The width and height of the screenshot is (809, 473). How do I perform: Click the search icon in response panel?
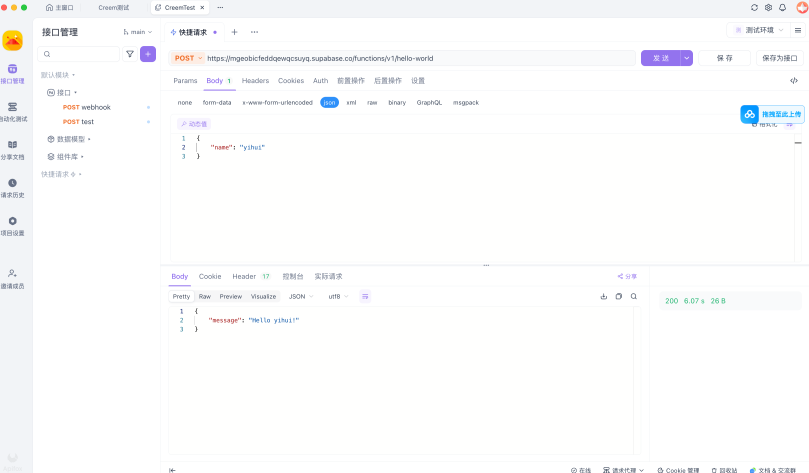(x=633, y=296)
